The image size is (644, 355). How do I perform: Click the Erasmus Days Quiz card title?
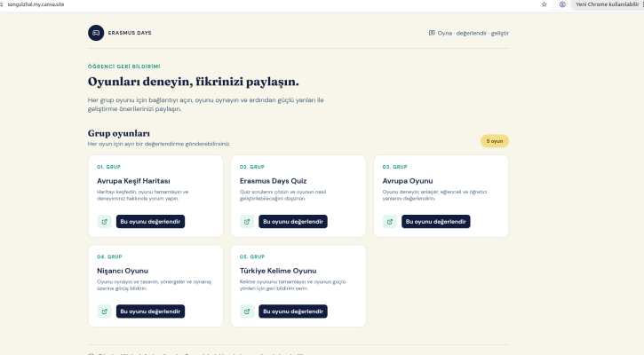point(273,181)
